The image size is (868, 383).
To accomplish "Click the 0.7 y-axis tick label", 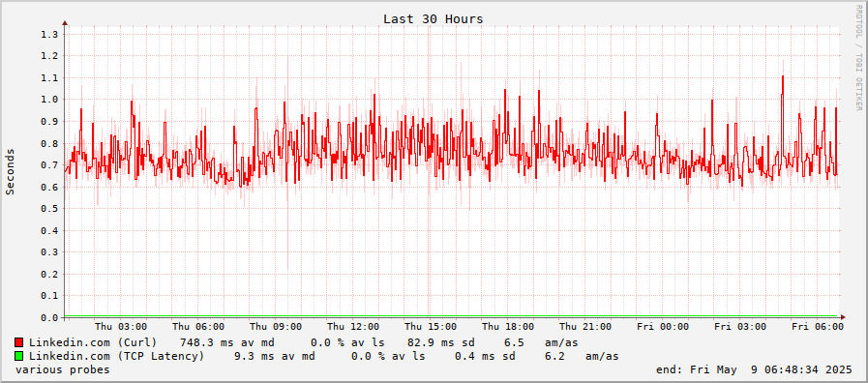I will point(48,165).
